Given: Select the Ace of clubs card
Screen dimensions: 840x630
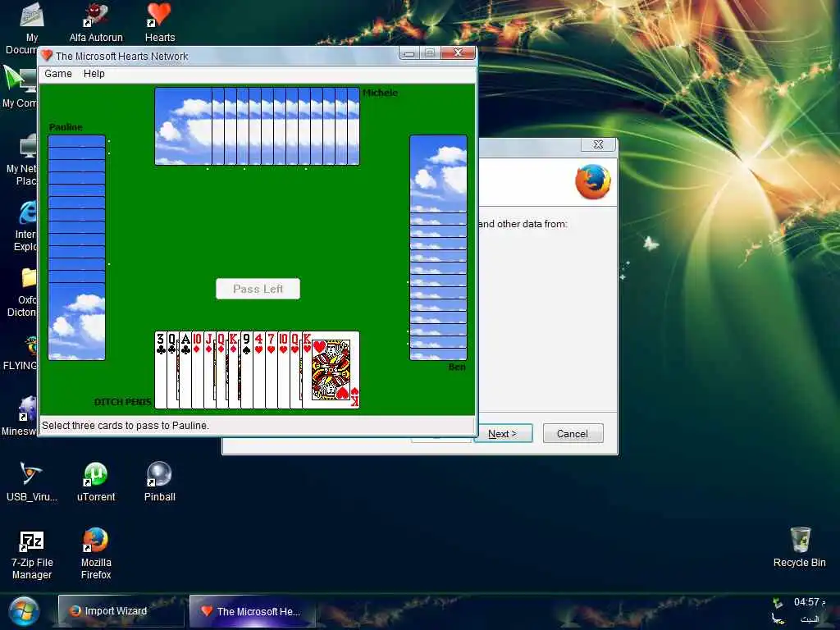Looking at the screenshot, I should [185, 370].
